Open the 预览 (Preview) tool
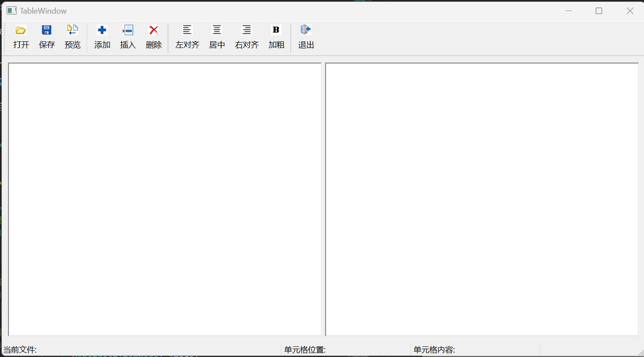 (x=73, y=30)
